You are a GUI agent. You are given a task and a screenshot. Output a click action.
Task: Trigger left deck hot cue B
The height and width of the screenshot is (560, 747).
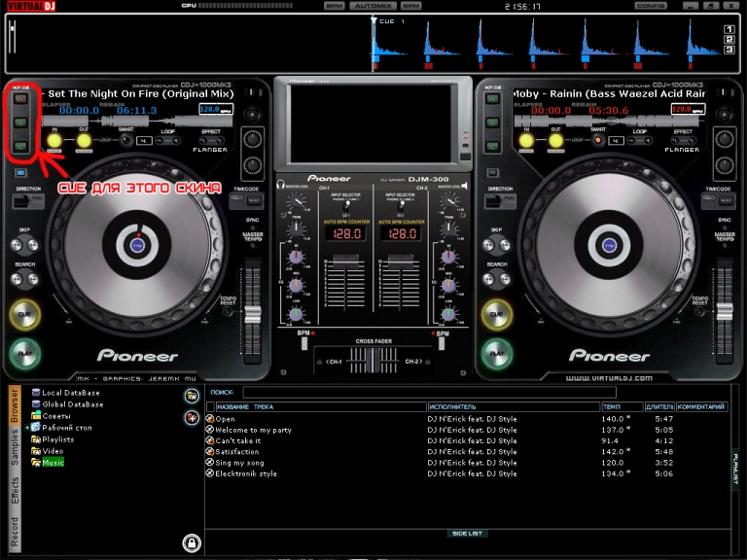[20, 122]
